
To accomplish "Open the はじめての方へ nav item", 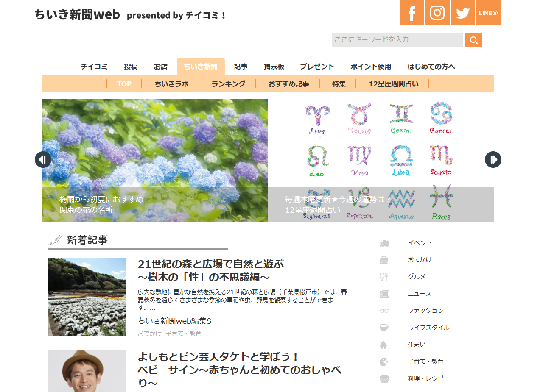I will pyautogui.click(x=431, y=67).
